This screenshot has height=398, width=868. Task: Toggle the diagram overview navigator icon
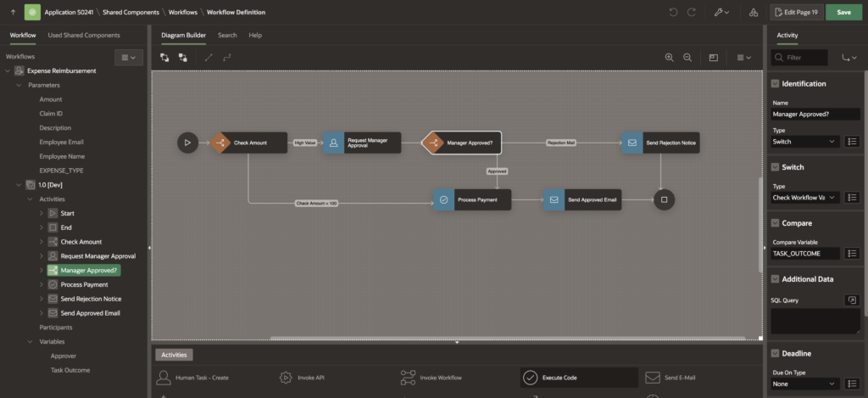[x=714, y=58]
